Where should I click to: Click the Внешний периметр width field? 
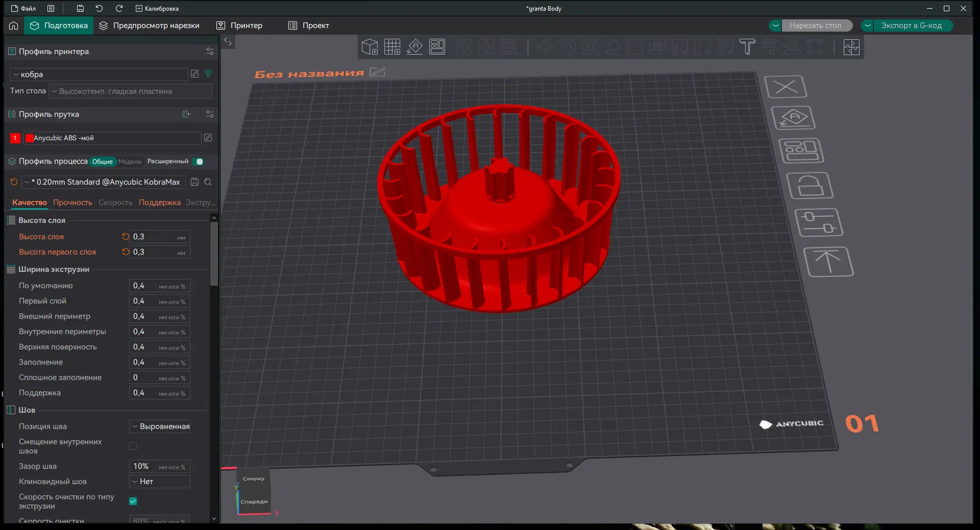click(x=160, y=316)
